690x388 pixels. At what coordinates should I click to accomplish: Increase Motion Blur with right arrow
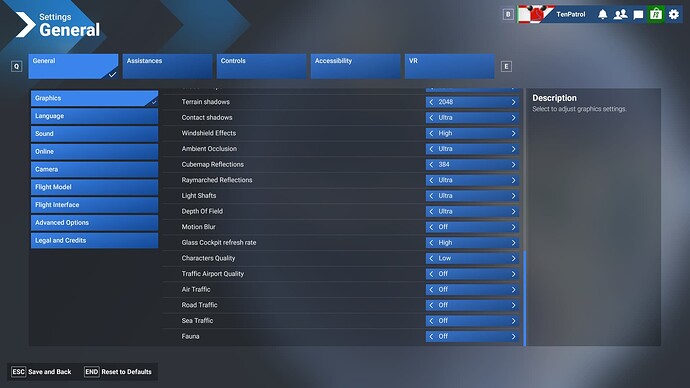pos(513,227)
